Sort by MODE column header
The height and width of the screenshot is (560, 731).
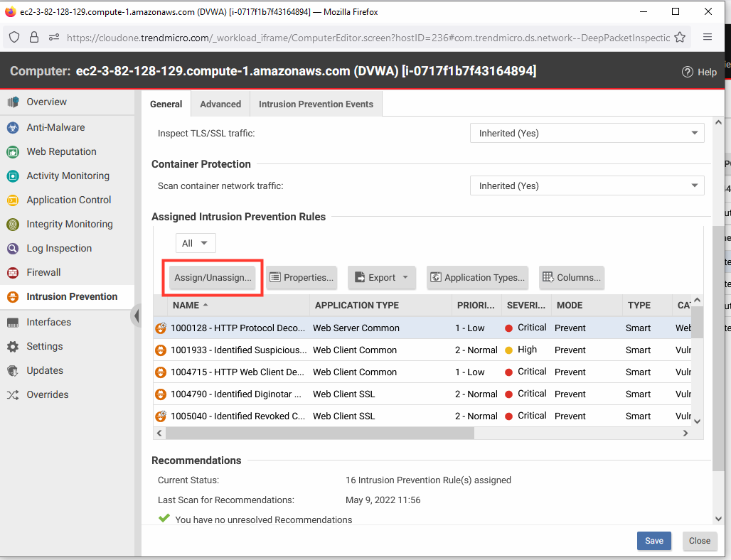point(570,305)
